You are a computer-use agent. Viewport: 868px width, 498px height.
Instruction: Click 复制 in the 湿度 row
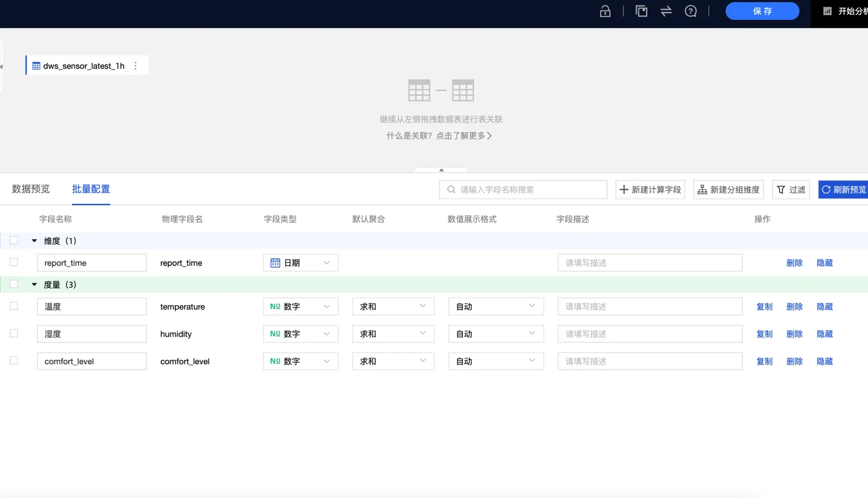[764, 334]
